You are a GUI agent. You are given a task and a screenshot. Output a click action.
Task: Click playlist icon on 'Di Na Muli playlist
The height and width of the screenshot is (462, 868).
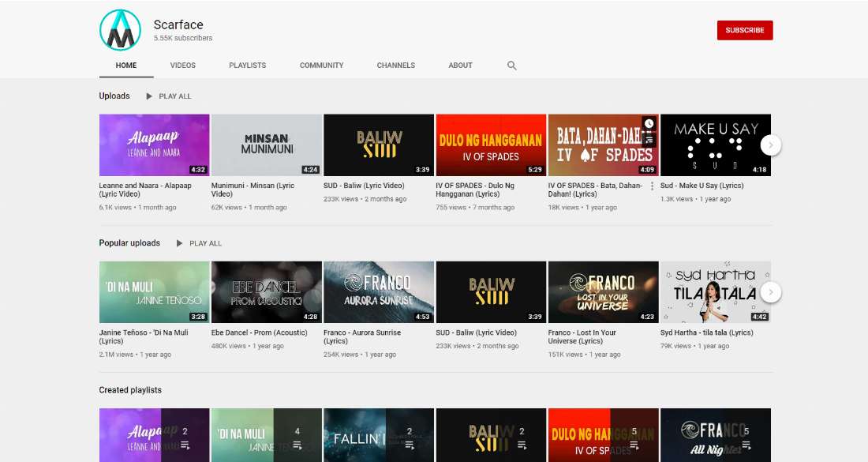coord(297,445)
